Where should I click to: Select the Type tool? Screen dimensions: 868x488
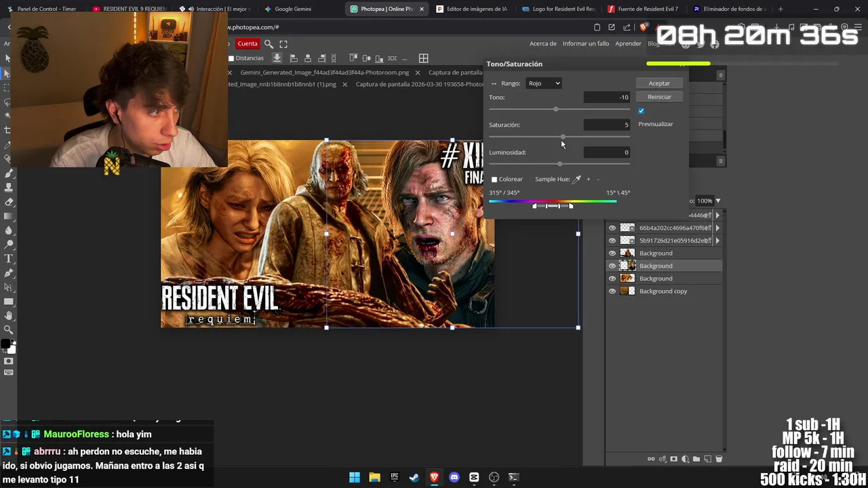pyautogui.click(x=9, y=259)
